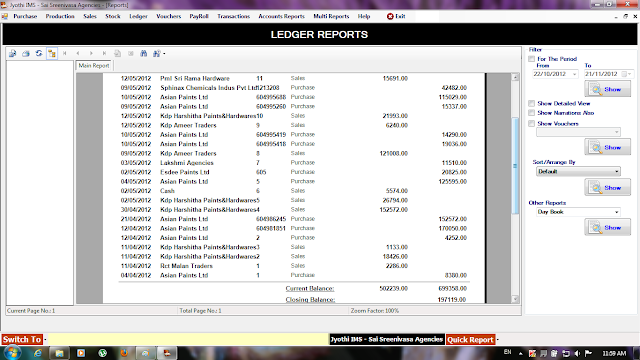640x360 pixels.
Task: Show hidden system tray icons
Action: click(x=521, y=353)
